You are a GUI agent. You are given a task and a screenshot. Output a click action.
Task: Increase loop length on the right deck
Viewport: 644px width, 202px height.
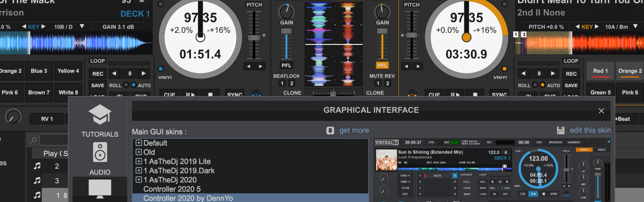(553, 73)
